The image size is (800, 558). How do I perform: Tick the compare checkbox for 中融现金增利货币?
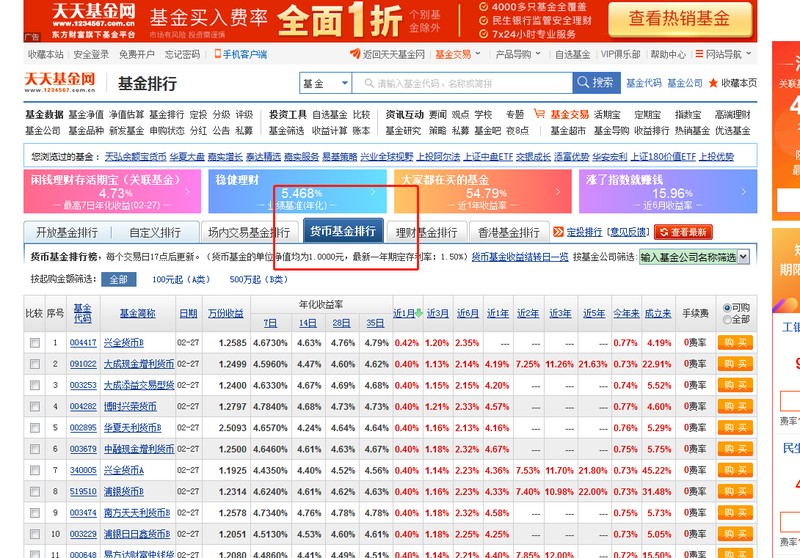[x=35, y=449]
